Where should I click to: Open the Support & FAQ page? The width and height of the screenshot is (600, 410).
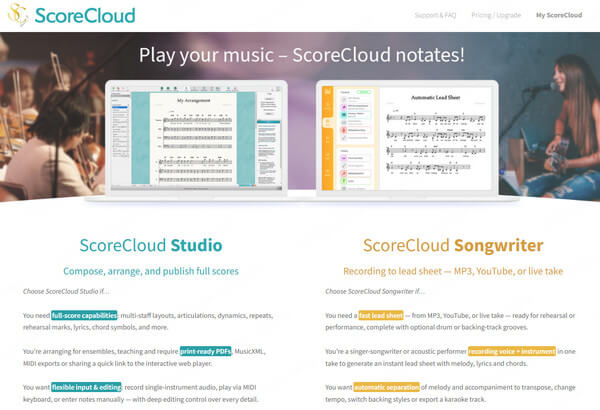tap(435, 15)
